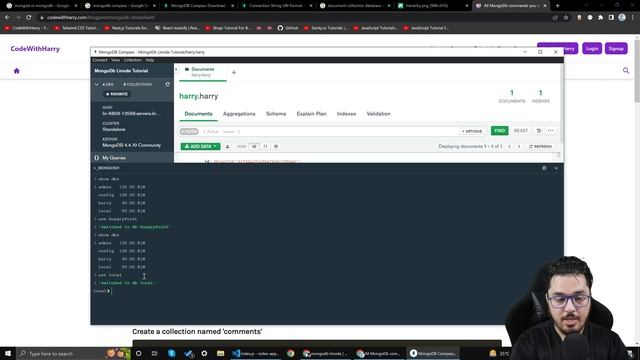
Task: Switch to list view of documents
Action: coord(254,147)
